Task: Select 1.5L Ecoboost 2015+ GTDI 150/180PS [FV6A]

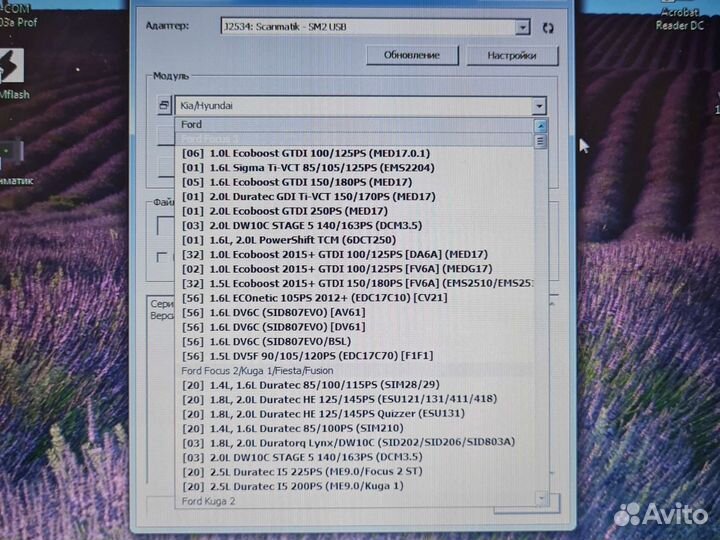Action: (354, 283)
